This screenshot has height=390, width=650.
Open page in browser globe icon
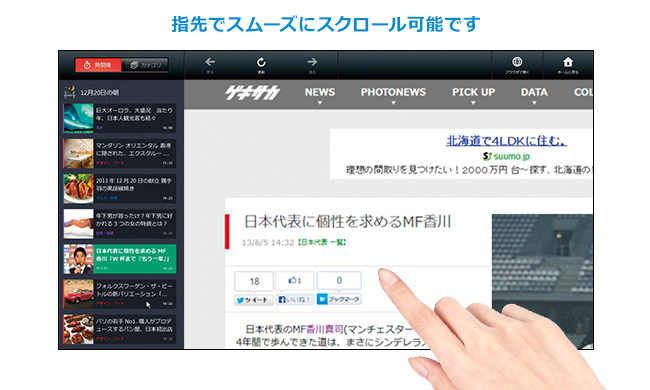click(x=517, y=62)
